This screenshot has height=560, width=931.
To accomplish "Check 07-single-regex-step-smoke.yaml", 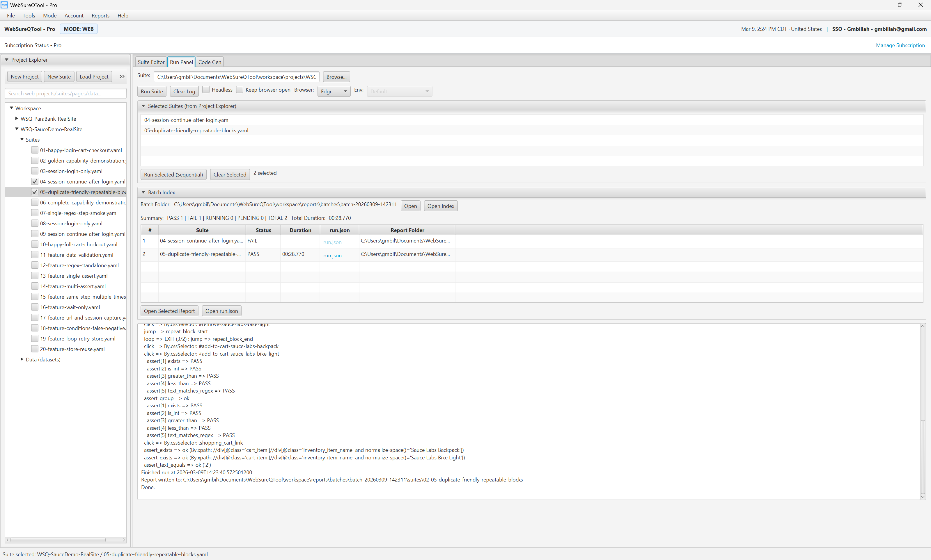I will [x=34, y=213].
